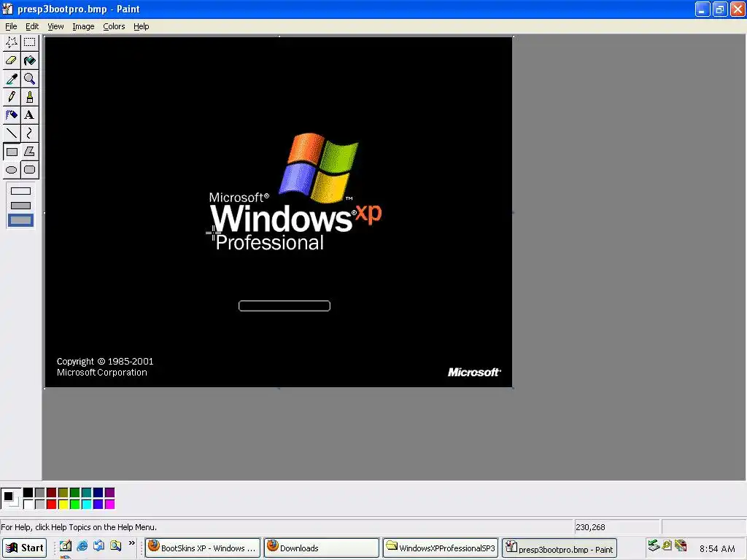
Task: Click the foreground/background color indicator box
Action: coord(11,498)
